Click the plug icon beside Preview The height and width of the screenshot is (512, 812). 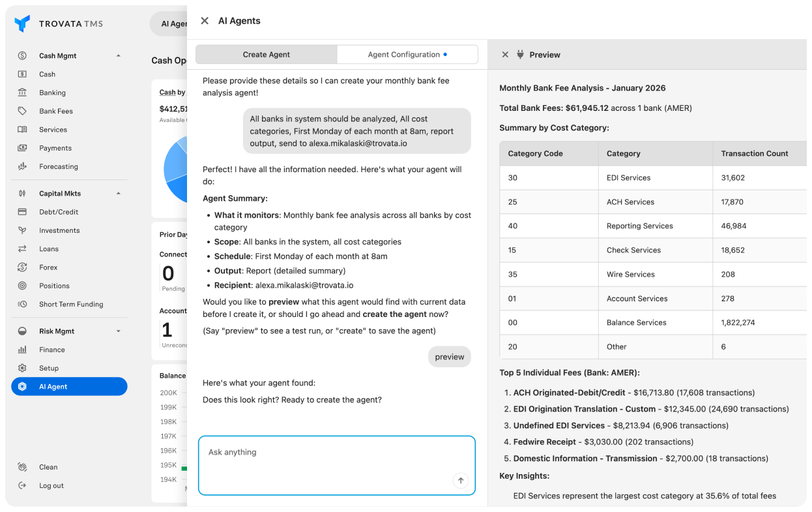coord(520,55)
